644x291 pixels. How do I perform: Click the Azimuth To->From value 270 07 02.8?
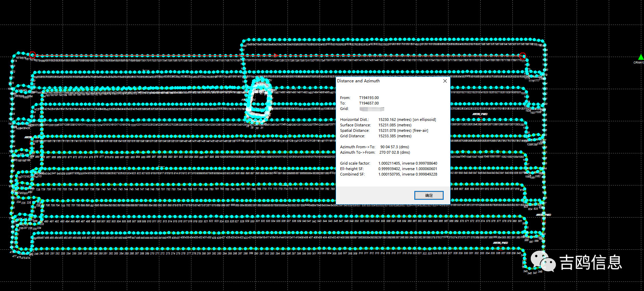[394, 152]
